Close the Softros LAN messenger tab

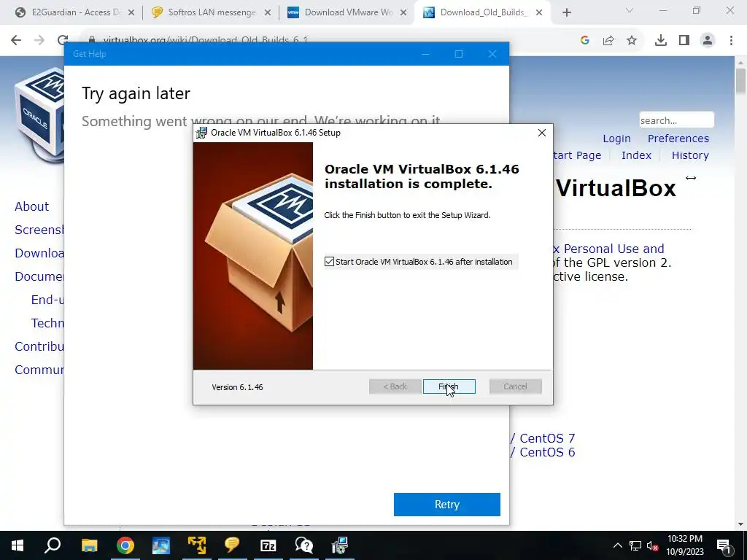coord(268,13)
